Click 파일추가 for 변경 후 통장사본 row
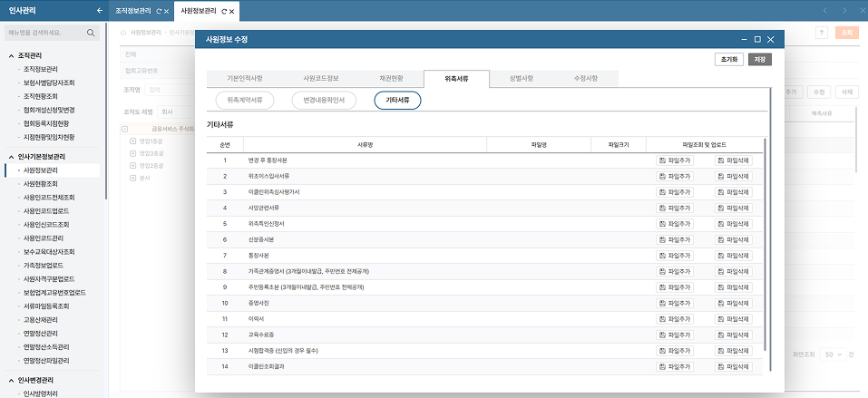868x398 pixels. tap(676, 160)
